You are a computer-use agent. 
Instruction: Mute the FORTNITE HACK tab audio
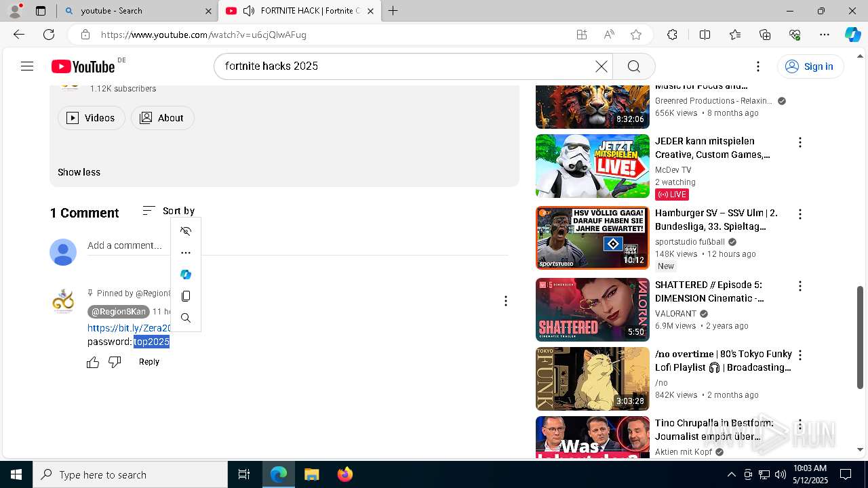[249, 11]
